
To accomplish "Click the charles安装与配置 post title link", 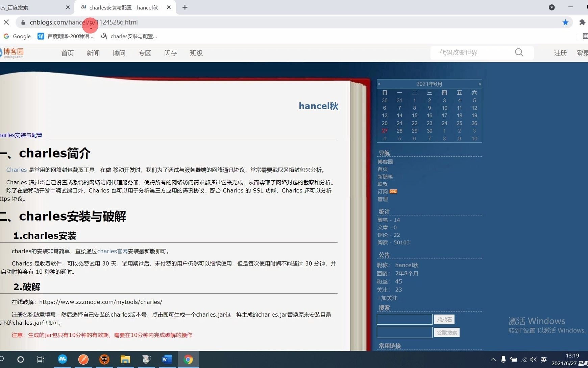I will pyautogui.click(x=21, y=135).
